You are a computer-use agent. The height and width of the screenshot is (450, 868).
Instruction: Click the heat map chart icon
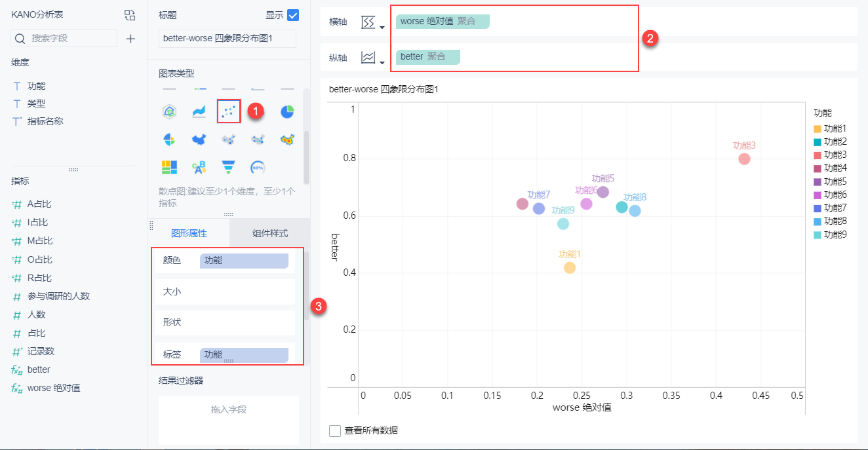coord(288,140)
